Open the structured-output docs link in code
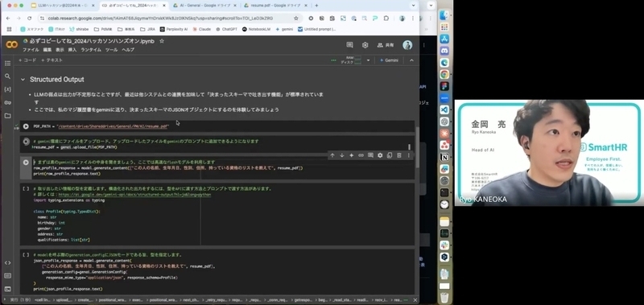Viewport: 644px width, 305px height. point(134,195)
